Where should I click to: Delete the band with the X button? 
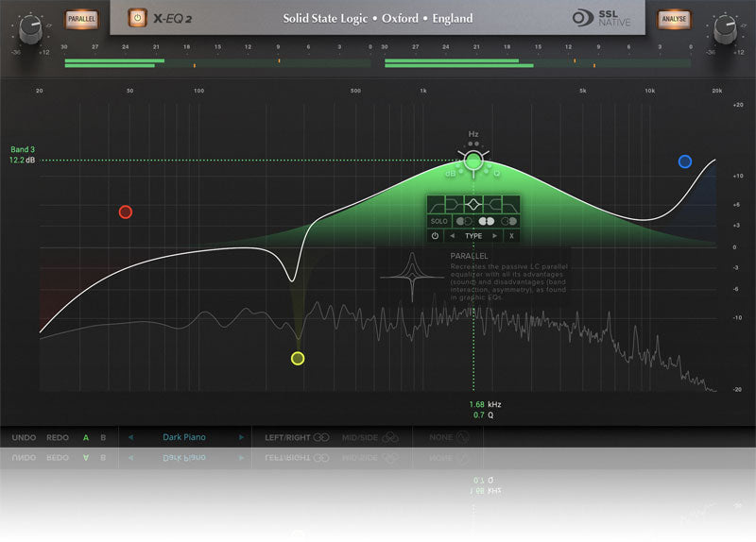(511, 235)
